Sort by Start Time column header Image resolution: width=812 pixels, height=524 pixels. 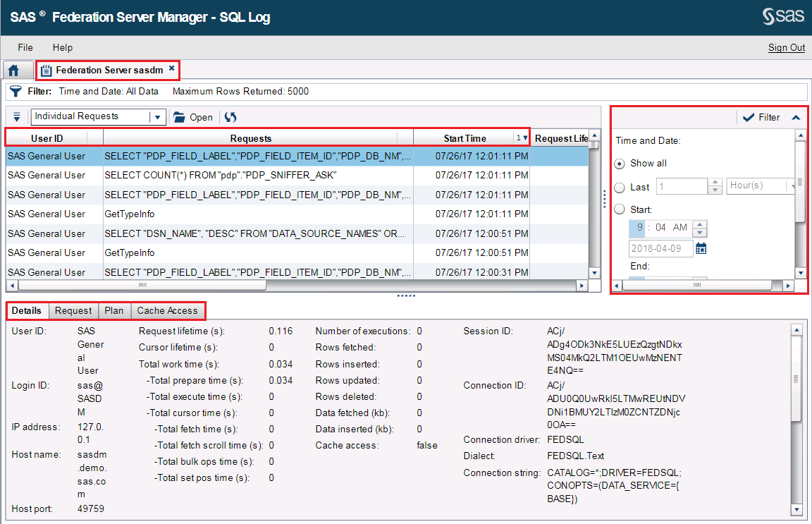[x=465, y=138]
